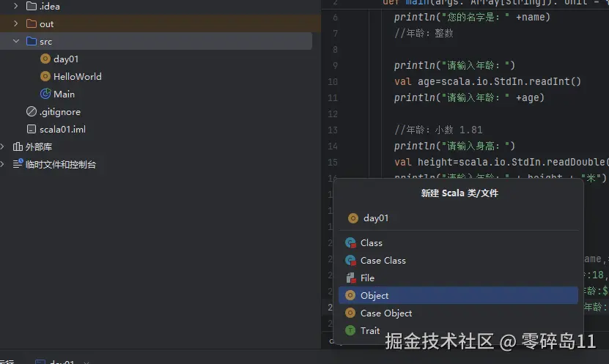
Task: Select the .idea folder label
Action: 49,6
